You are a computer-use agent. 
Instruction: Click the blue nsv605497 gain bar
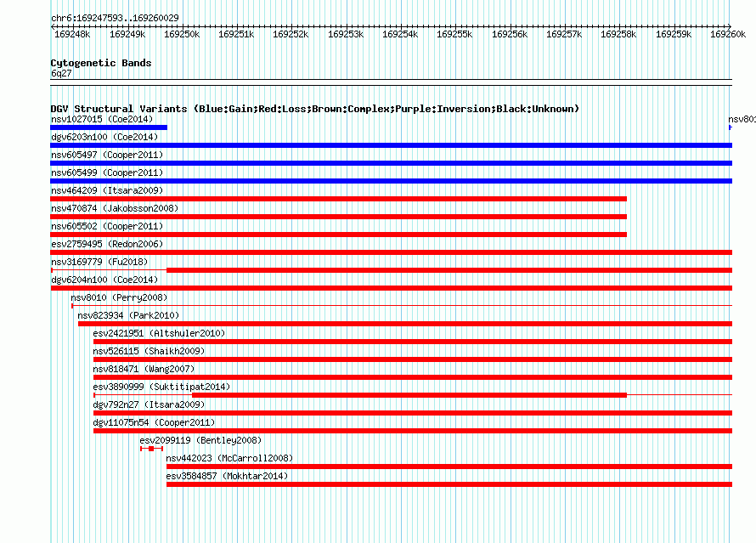click(x=391, y=163)
